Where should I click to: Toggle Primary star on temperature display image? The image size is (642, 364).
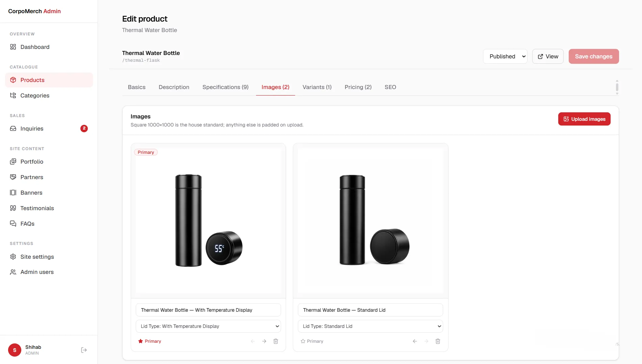pyautogui.click(x=150, y=341)
